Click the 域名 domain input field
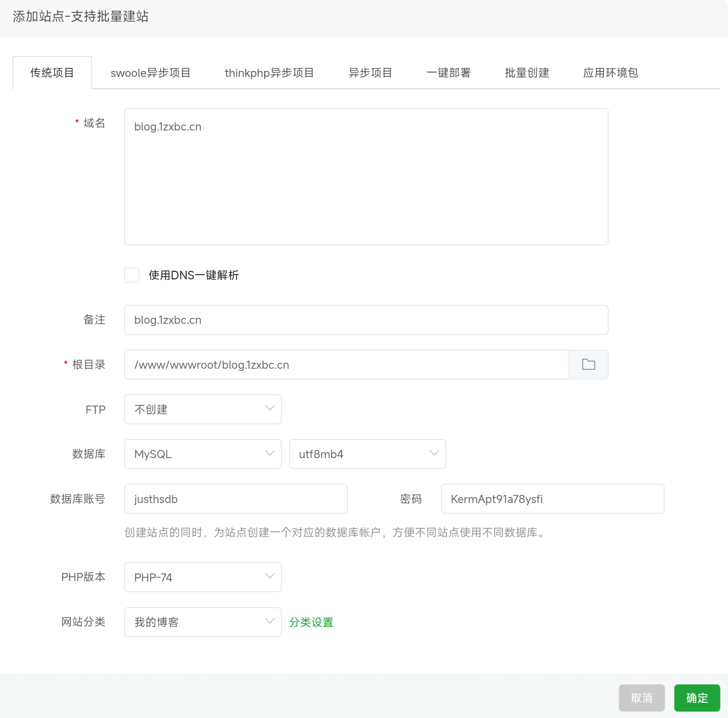The width and height of the screenshot is (728, 718). pyautogui.click(x=366, y=175)
